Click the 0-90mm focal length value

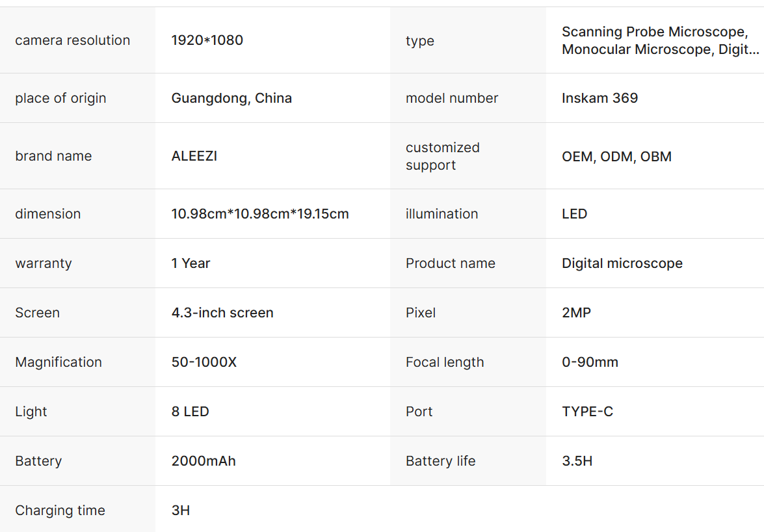[590, 362]
